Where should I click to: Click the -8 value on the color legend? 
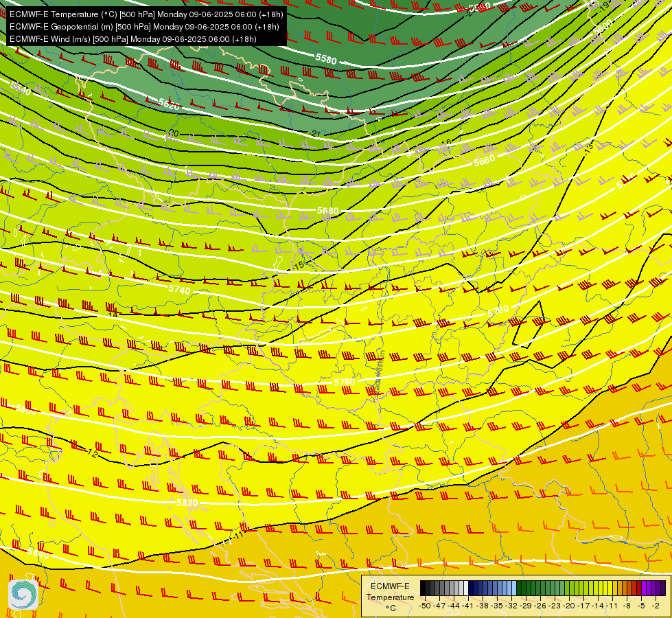pos(627,606)
